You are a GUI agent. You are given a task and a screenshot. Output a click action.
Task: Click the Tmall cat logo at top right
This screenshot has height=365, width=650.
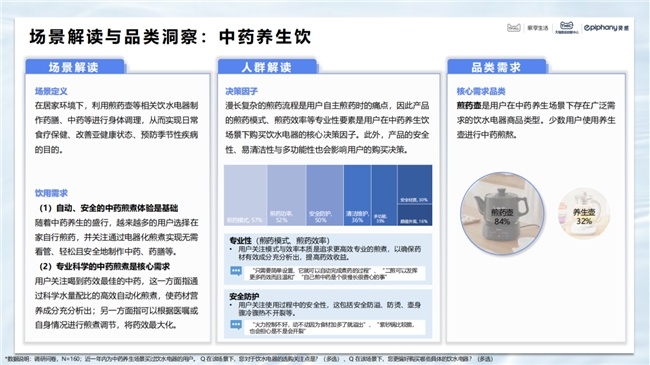pos(514,28)
